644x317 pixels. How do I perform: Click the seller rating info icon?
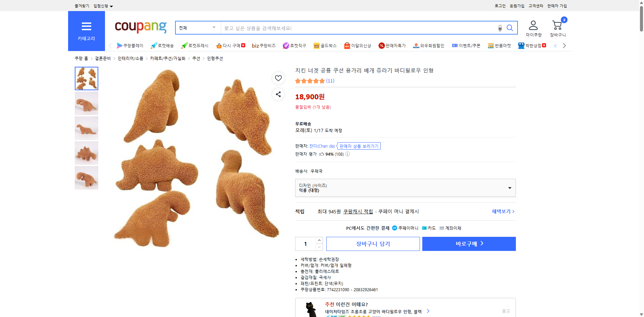coord(347,154)
